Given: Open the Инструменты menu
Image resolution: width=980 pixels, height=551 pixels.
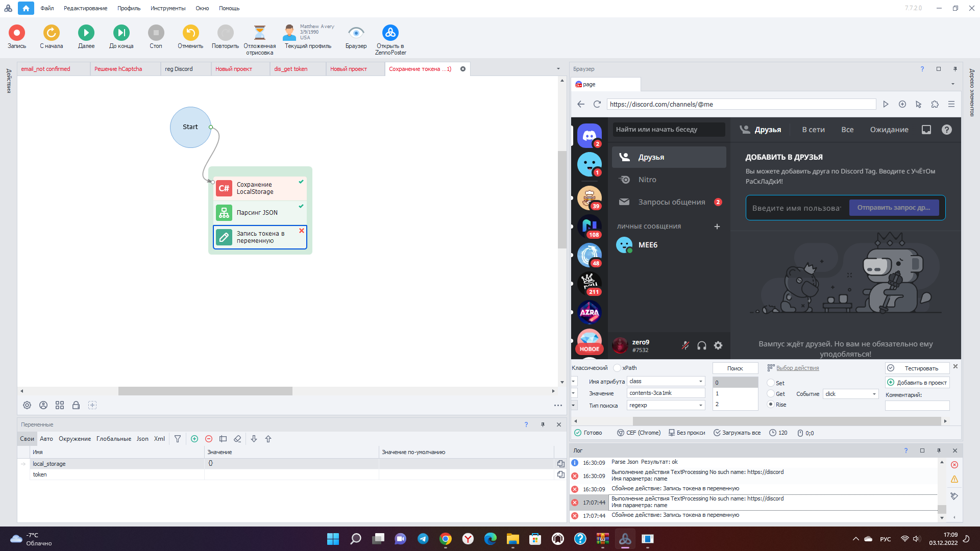Looking at the screenshot, I should 168,8.
